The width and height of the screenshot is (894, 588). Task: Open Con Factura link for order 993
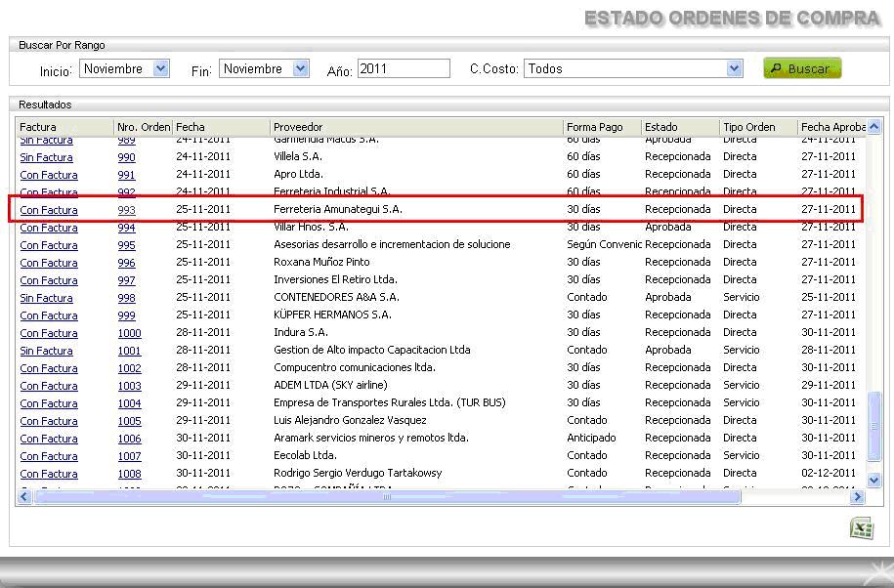[49, 210]
